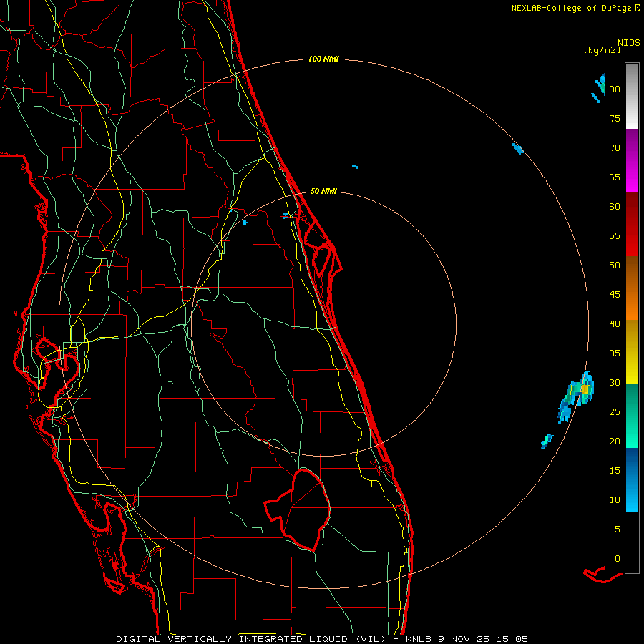Click the tiny echo between the 50 and 100 NMI labels
The height and width of the screenshot is (644, 644).
[355, 166]
